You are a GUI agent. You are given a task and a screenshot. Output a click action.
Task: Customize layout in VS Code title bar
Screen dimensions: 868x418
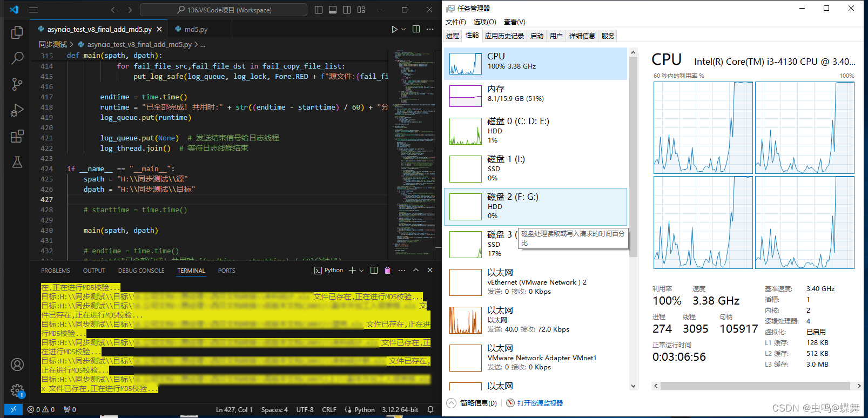tap(361, 10)
